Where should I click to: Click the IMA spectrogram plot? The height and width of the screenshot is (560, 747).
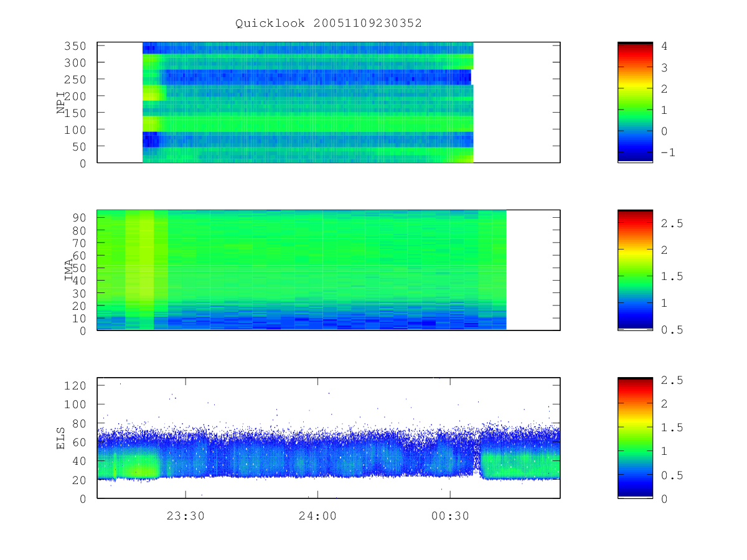pyautogui.click(x=329, y=270)
